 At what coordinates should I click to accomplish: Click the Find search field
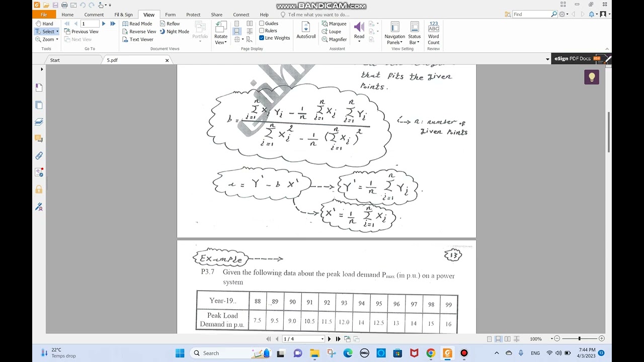(531, 15)
